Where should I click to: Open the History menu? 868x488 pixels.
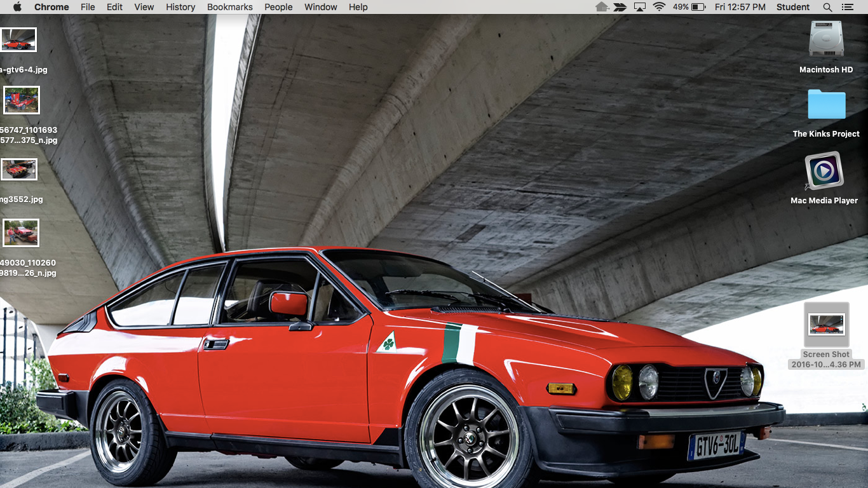pyautogui.click(x=180, y=7)
